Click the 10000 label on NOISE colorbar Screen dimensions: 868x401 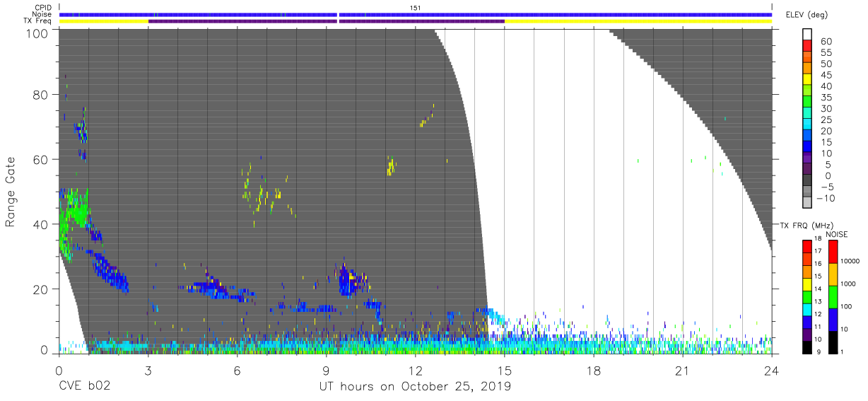pos(851,262)
